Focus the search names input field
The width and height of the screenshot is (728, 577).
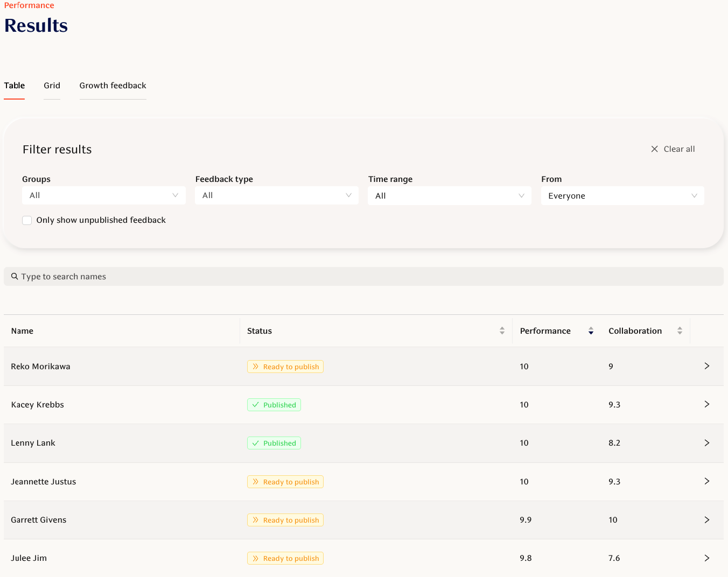(x=363, y=277)
